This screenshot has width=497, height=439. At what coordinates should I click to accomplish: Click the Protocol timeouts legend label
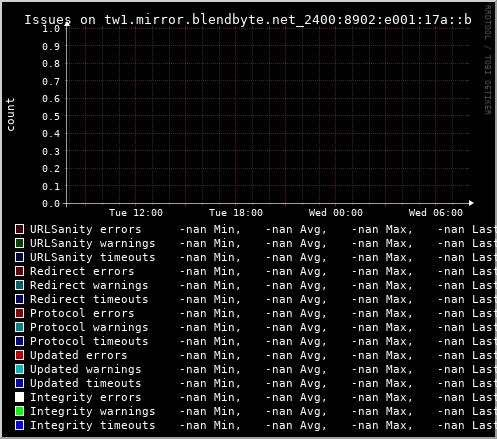[x=89, y=341]
